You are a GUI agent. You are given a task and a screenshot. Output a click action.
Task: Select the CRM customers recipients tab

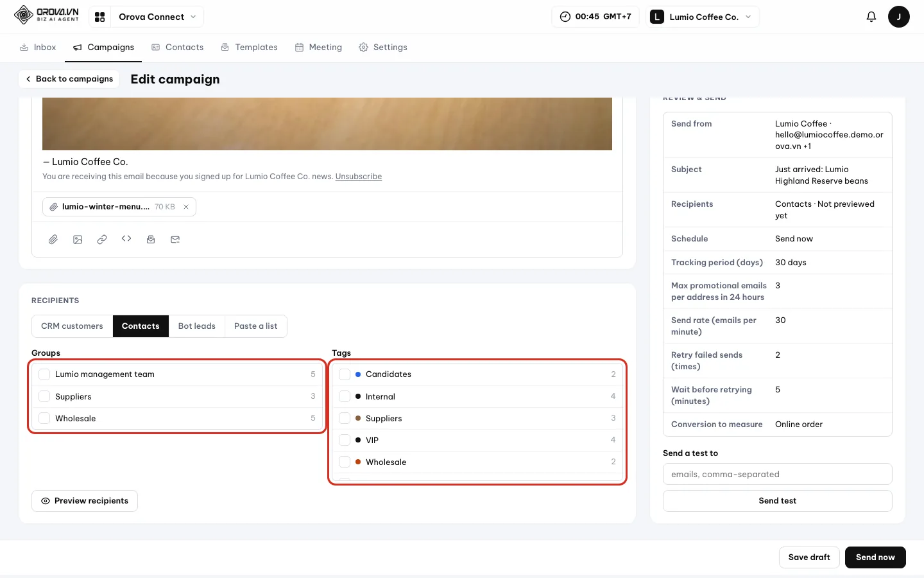pos(72,326)
